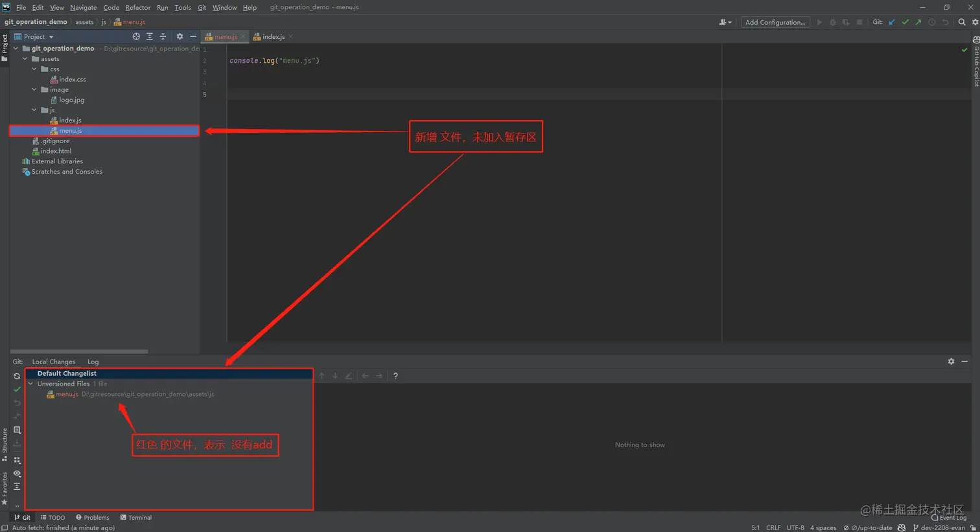Viewport: 980px width, 532px height.
Task: Click the Settings gear in the Git panel
Action: coord(951,361)
